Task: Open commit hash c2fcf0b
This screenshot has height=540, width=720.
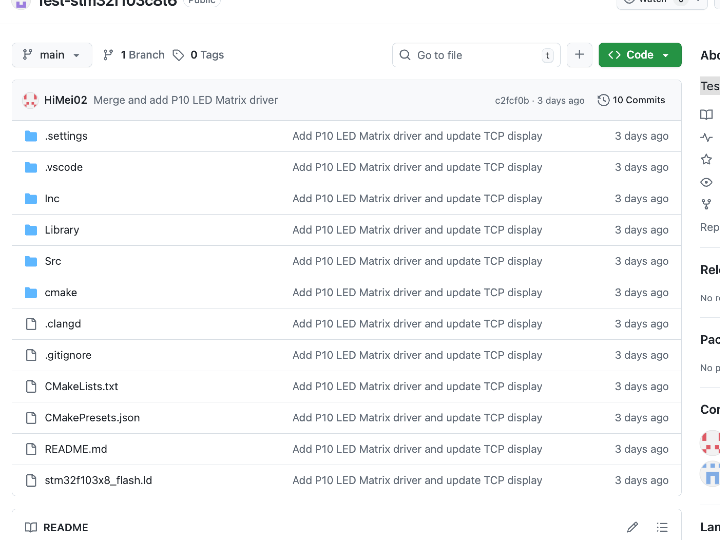Action: 511,100
